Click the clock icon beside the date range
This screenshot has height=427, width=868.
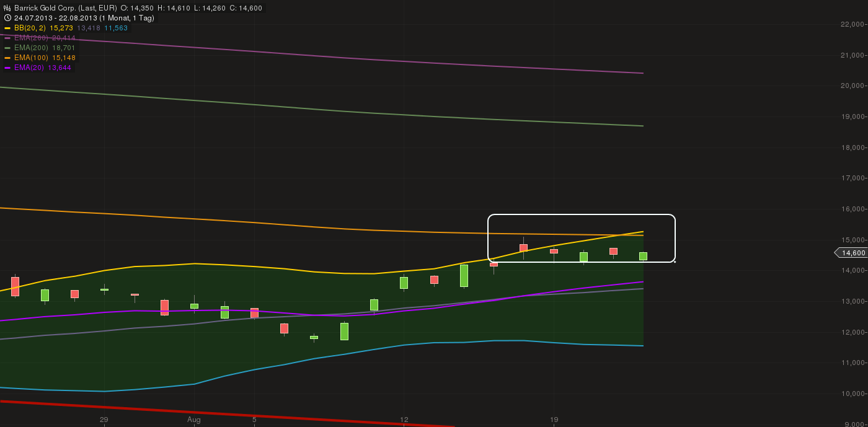click(x=7, y=18)
